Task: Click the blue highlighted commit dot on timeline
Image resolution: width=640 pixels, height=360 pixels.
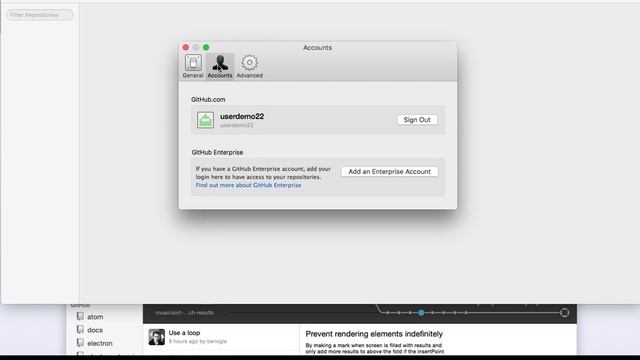Action: [x=421, y=313]
